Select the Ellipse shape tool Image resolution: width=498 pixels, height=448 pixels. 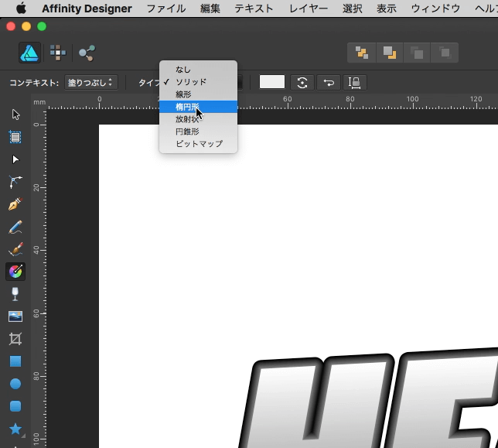pos(15,384)
